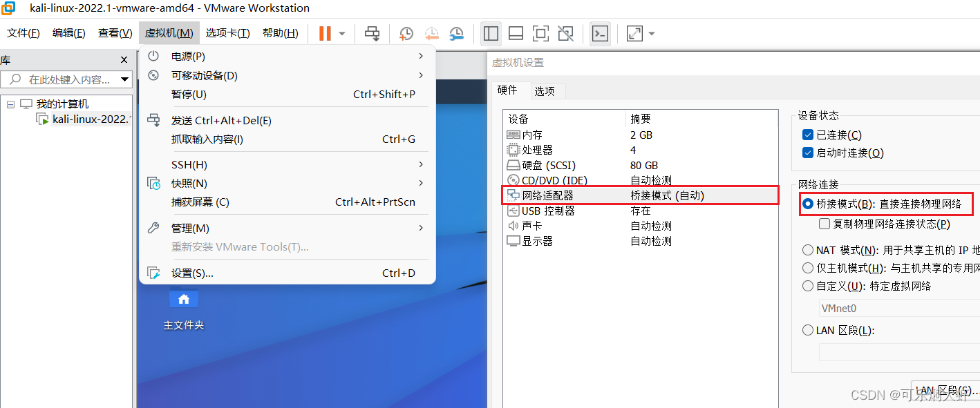Expand the SSH(H) submenu
Image resolution: width=980 pixels, height=408 pixels.
(288, 164)
